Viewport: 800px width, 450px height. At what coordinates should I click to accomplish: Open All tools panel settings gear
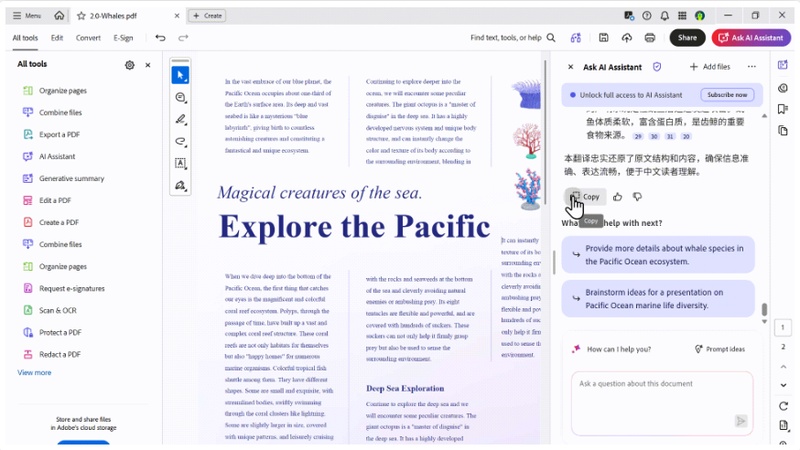pyautogui.click(x=130, y=65)
